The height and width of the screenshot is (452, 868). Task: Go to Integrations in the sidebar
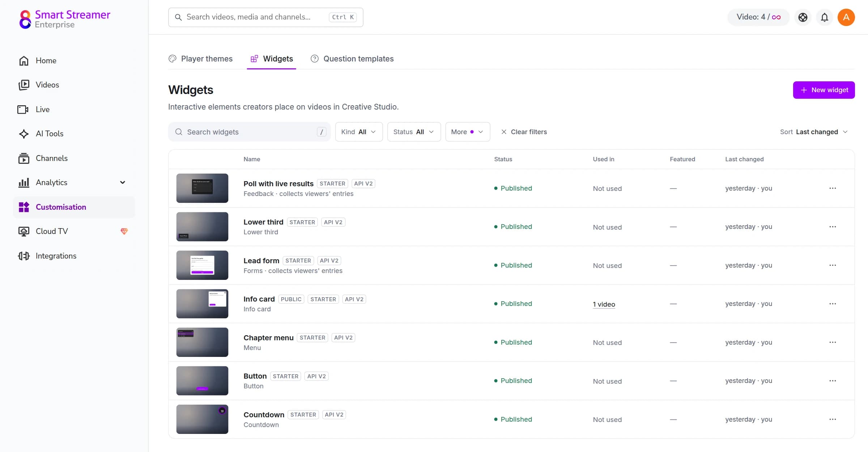click(74, 256)
